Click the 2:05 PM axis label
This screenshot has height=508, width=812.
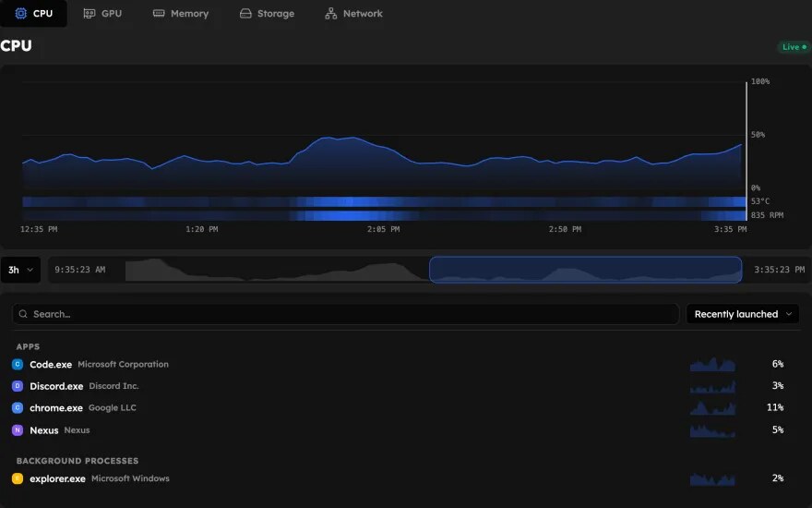383,229
